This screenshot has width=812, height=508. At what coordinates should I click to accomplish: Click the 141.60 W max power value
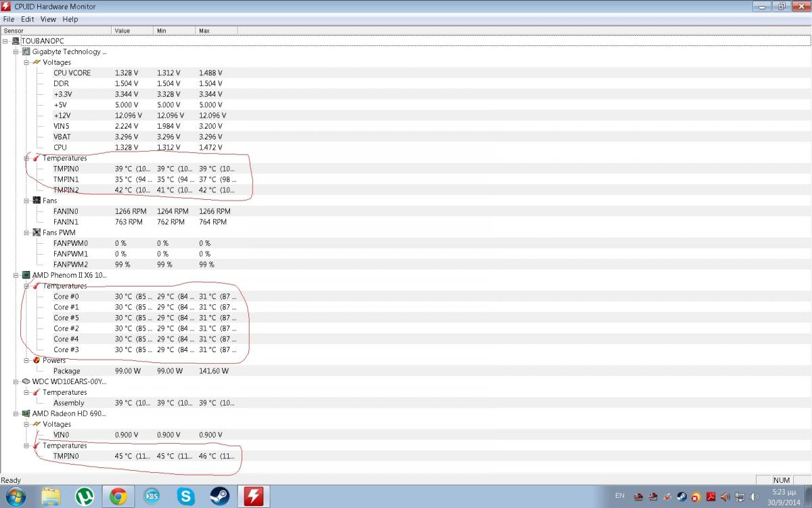(214, 371)
